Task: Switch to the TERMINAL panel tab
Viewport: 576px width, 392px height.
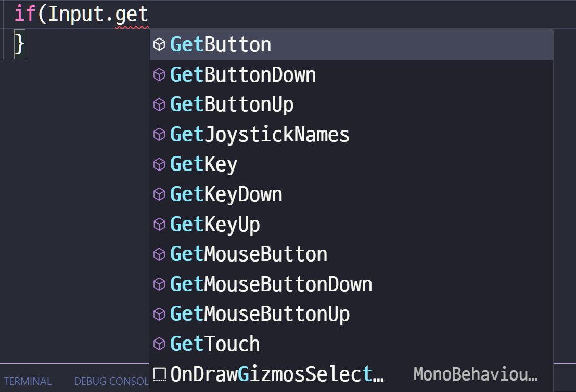Action: [x=28, y=381]
